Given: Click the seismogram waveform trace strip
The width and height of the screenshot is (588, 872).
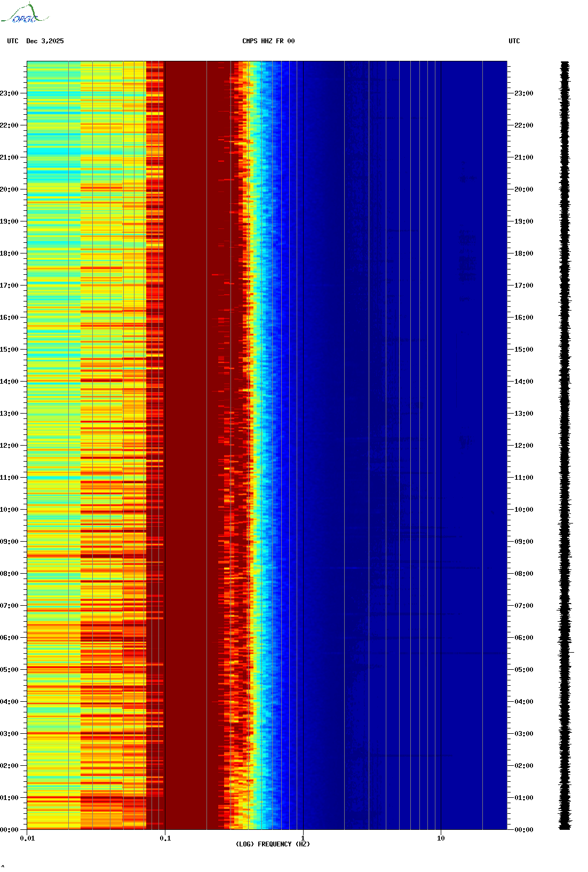Looking at the screenshot, I should tap(565, 446).
